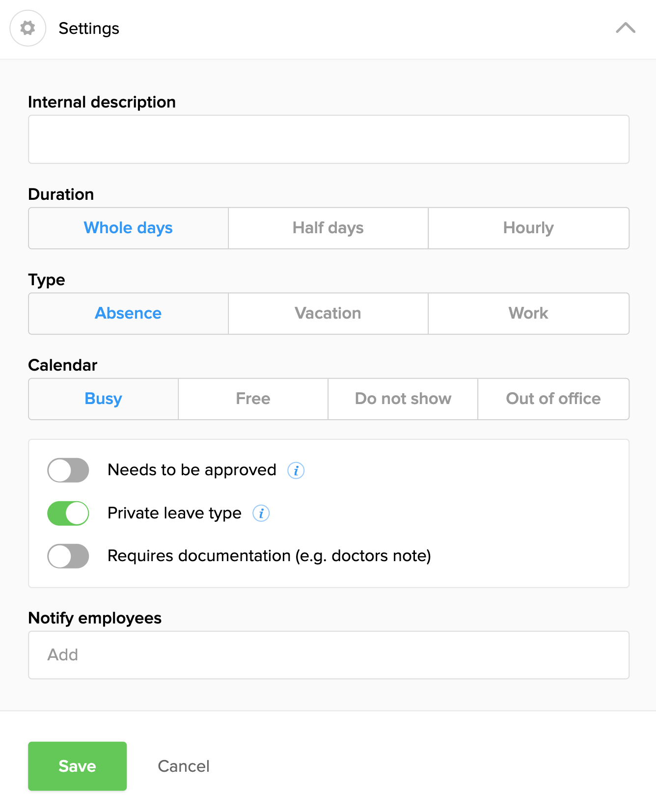Screen dimensions: 656x812
Task: Set type to Vacation
Action: pos(328,314)
